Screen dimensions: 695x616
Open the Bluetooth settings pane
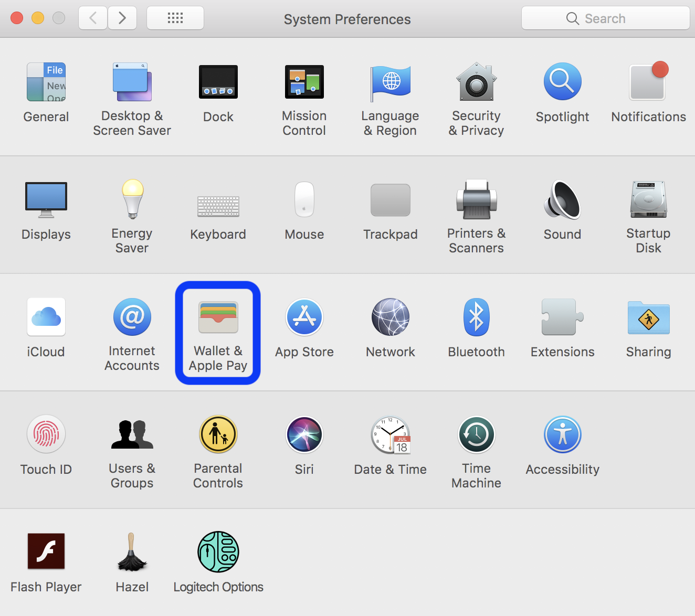click(476, 317)
